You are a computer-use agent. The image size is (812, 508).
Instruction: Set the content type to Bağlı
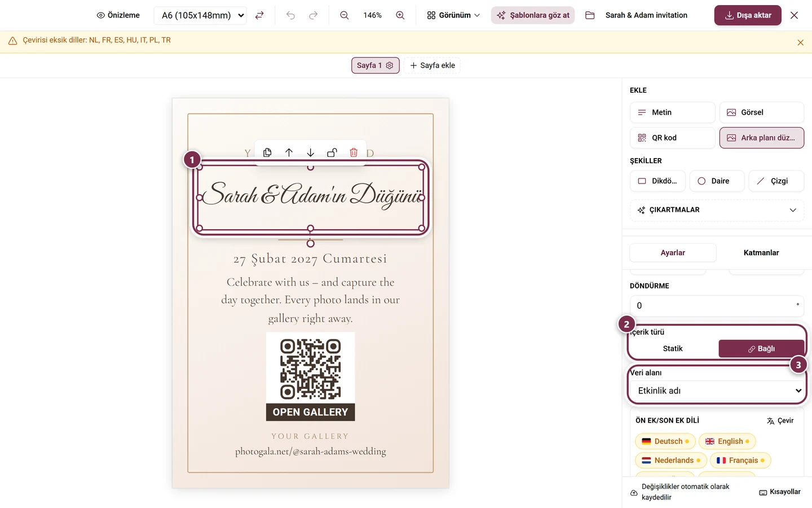click(761, 349)
